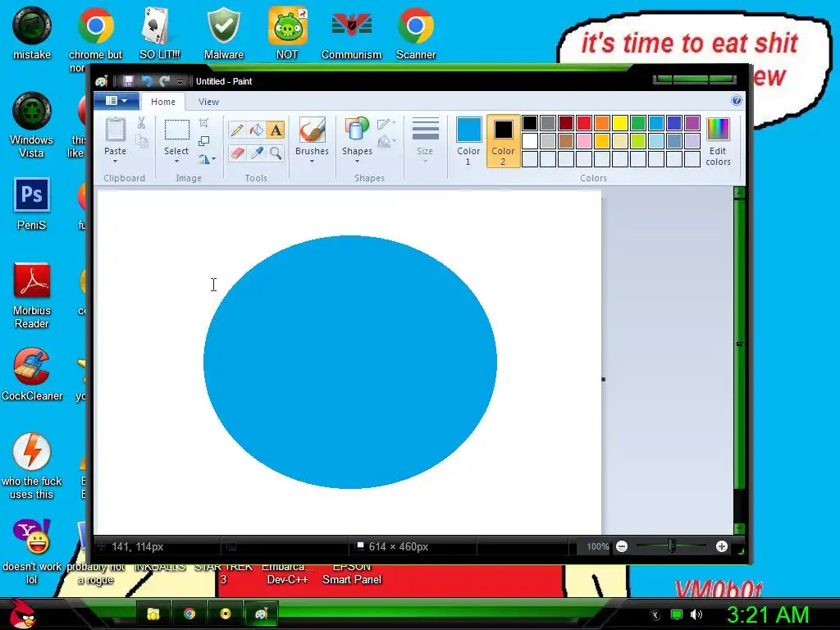Select the Color 1 button
This screenshot has width=840, height=630.
coord(468,141)
